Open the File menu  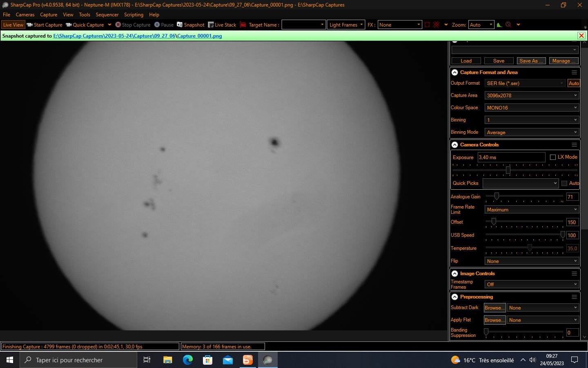point(7,15)
